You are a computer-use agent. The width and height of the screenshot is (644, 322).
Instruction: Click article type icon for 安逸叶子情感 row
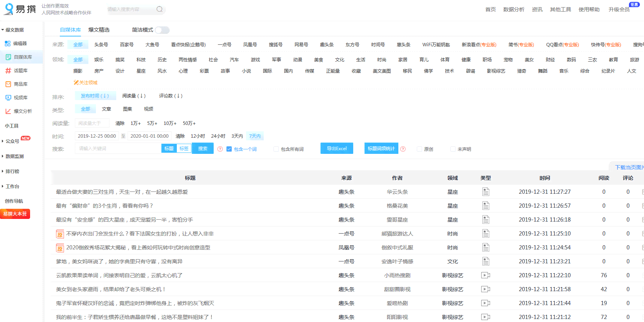[x=486, y=261]
